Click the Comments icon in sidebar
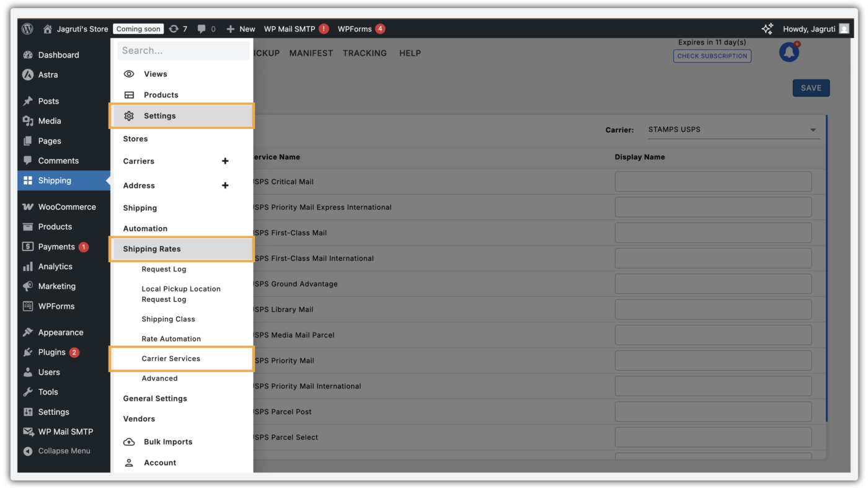 pyautogui.click(x=28, y=161)
